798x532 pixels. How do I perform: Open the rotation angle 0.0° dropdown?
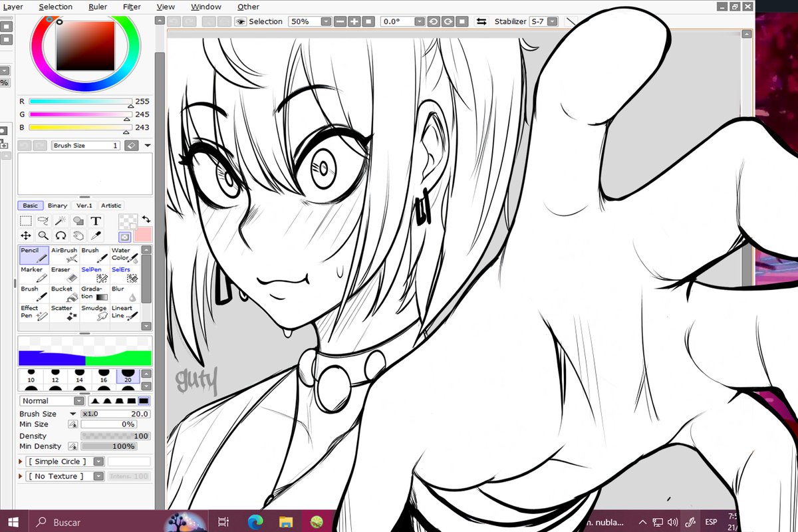pyautogui.click(x=419, y=21)
